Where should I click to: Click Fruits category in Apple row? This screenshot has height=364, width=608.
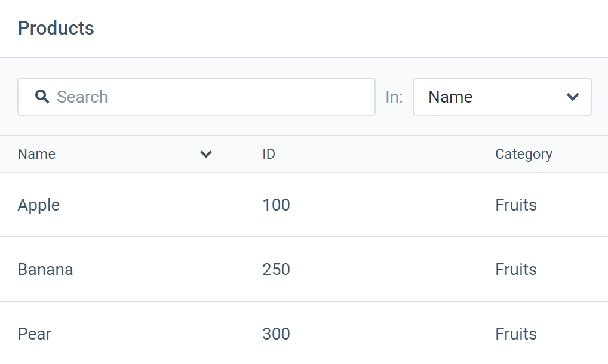516,205
